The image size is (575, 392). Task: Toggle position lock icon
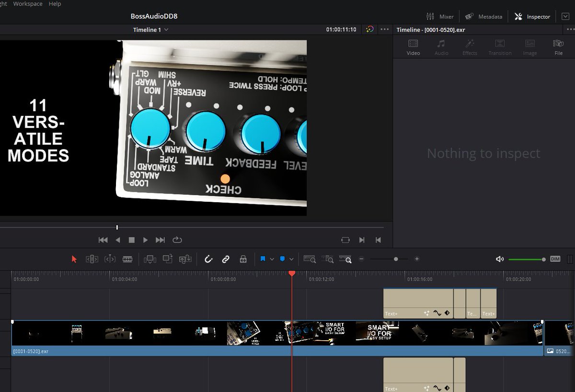(243, 259)
